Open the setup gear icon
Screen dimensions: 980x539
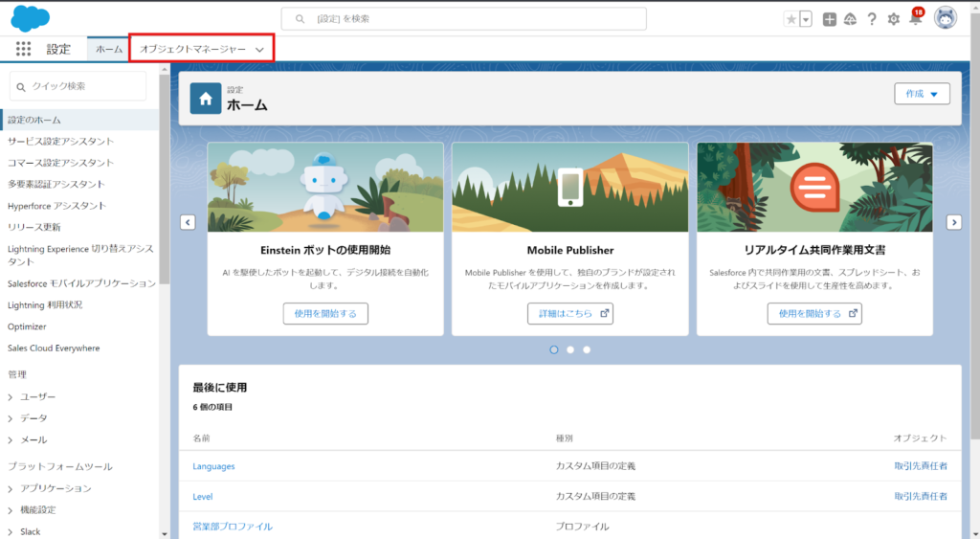894,19
